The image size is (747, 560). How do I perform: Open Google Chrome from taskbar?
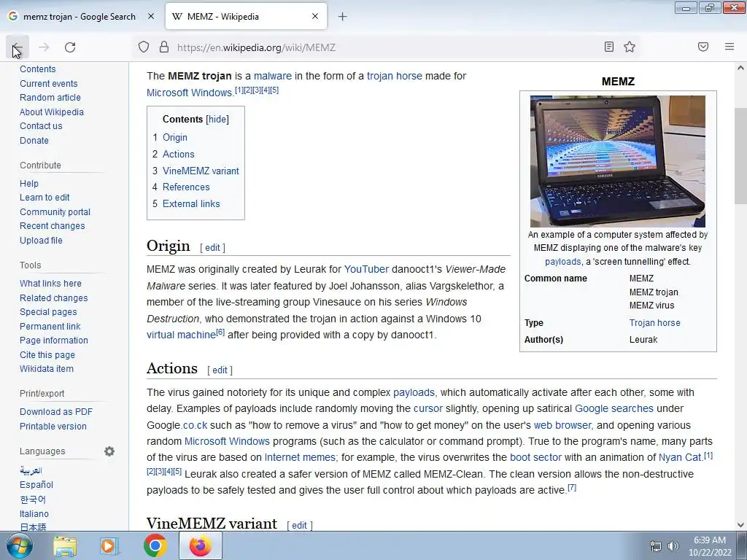[155, 545]
